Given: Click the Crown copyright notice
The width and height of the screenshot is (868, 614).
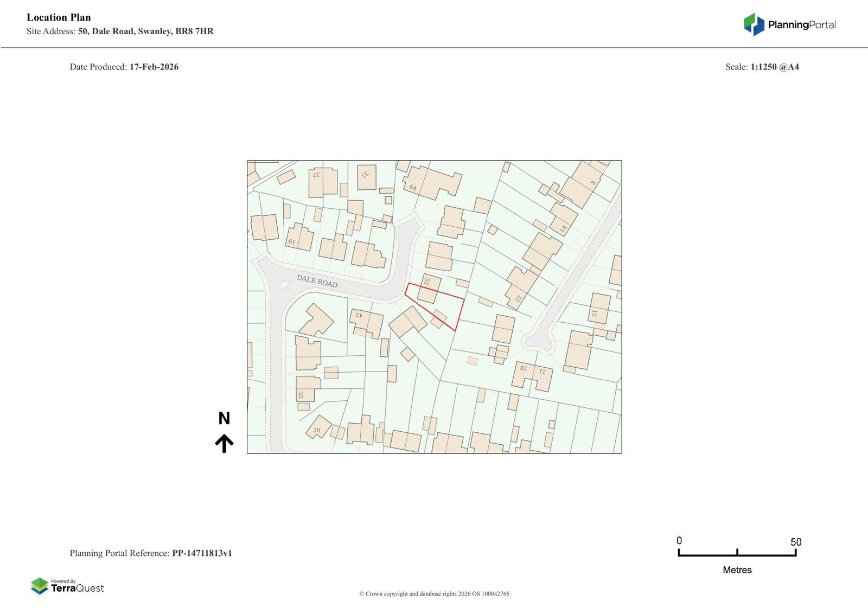Looking at the screenshot, I should (434, 593).
